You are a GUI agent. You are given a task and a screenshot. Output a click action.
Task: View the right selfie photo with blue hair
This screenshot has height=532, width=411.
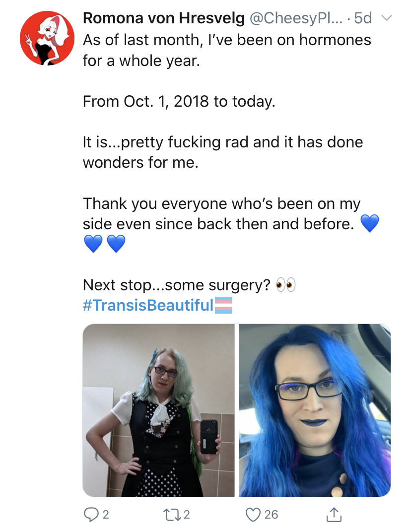click(x=315, y=410)
